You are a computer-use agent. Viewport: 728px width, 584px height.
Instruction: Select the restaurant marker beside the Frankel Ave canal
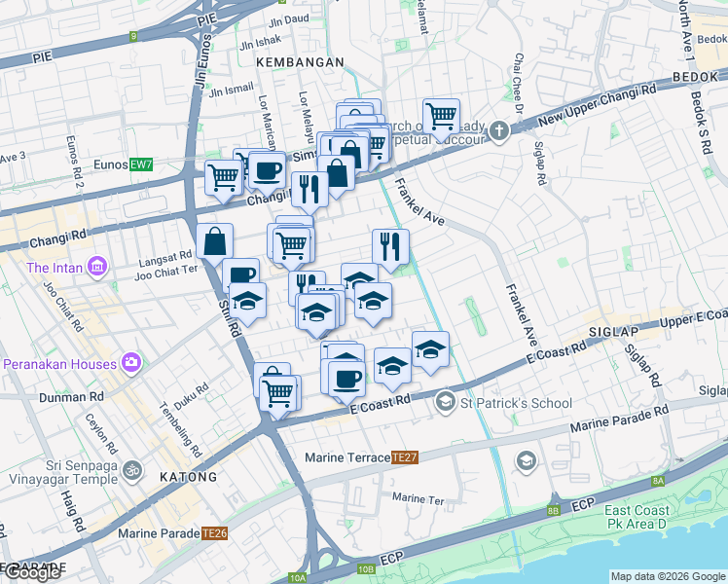[390, 249]
